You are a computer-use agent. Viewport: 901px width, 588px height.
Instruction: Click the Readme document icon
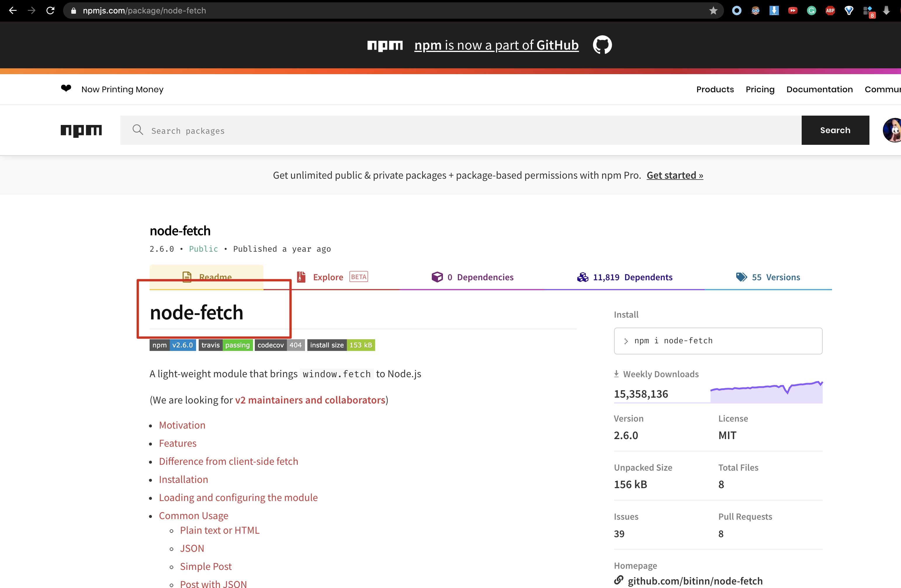[x=187, y=276]
